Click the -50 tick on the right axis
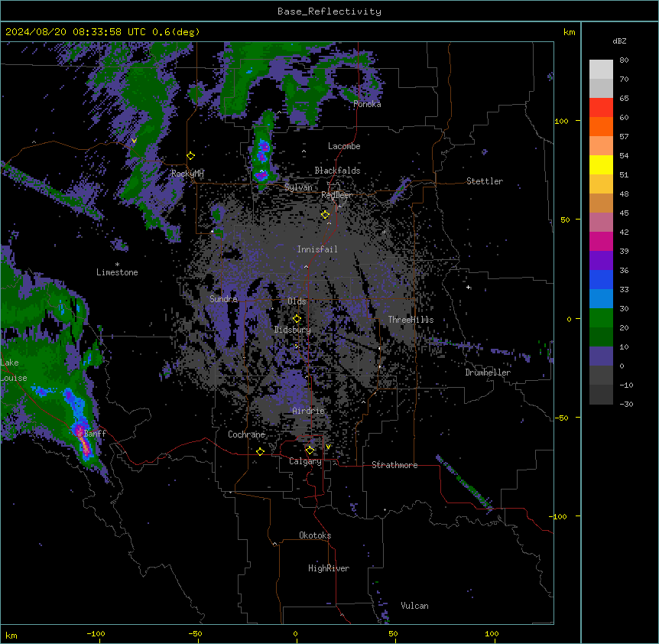Image resolution: width=659 pixels, height=644 pixels. 561,418
